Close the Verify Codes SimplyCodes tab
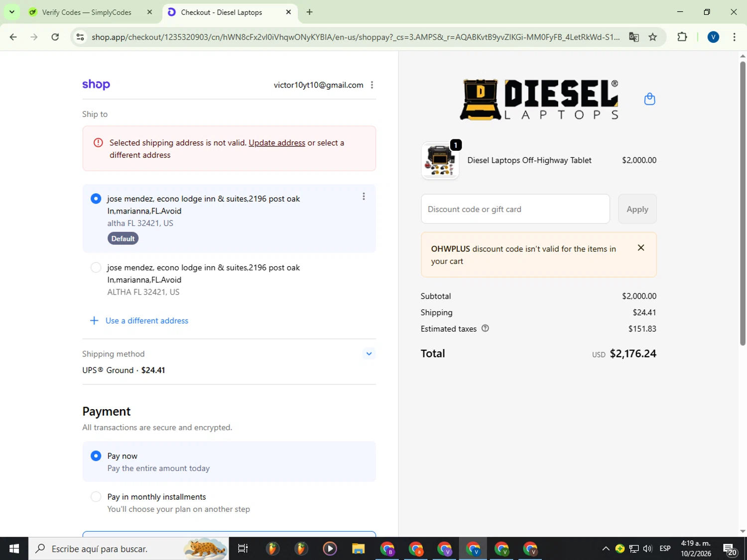The width and height of the screenshot is (747, 560). 149,12
